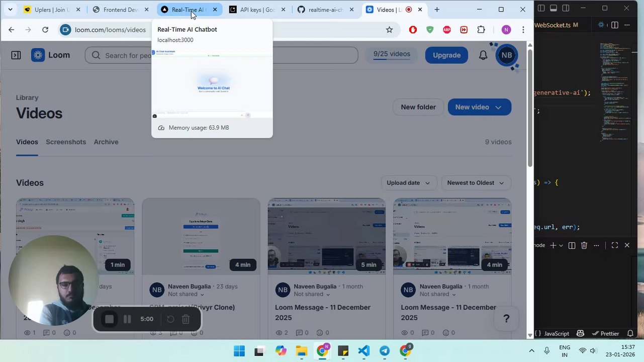Click the Loom logo
The image size is (644, 362).
tap(51, 55)
